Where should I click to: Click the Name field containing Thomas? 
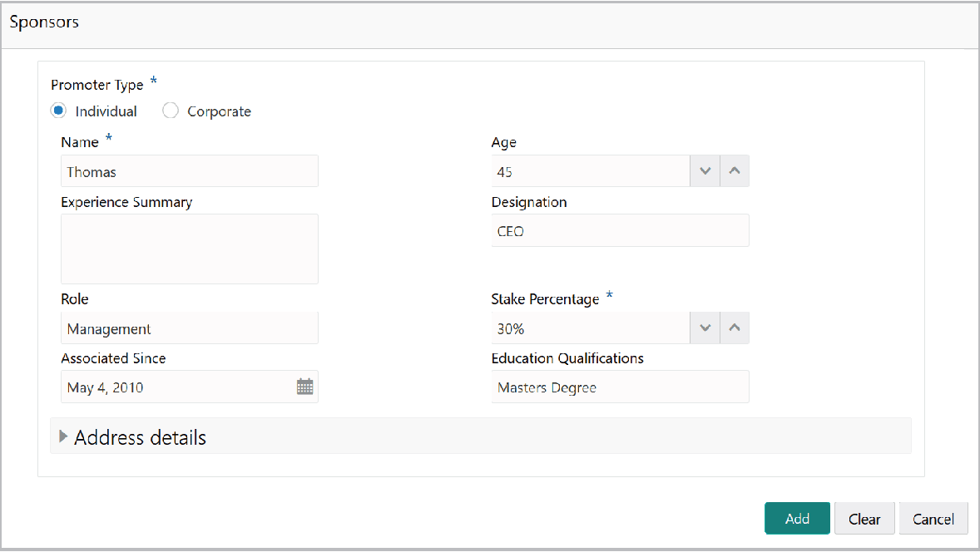point(189,170)
